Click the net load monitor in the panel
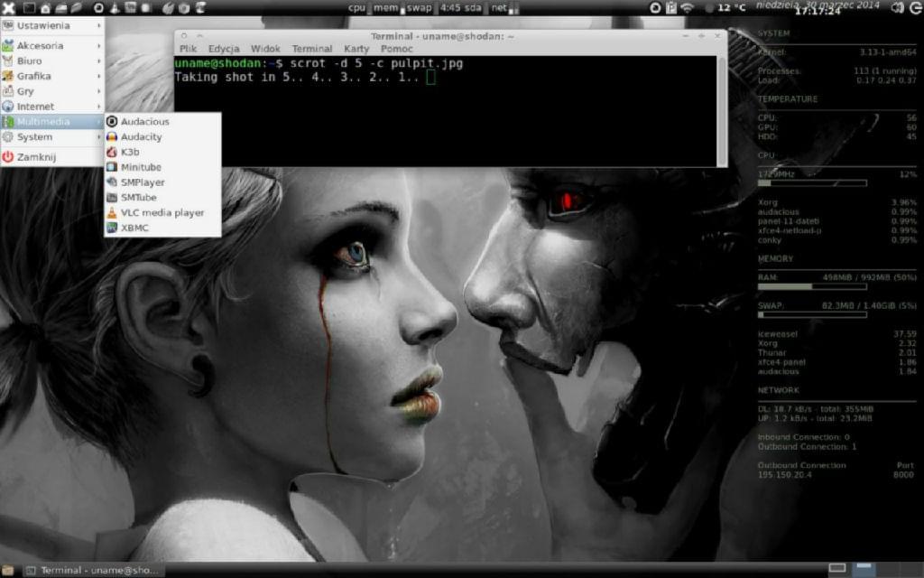The width and height of the screenshot is (924, 578). click(x=505, y=7)
